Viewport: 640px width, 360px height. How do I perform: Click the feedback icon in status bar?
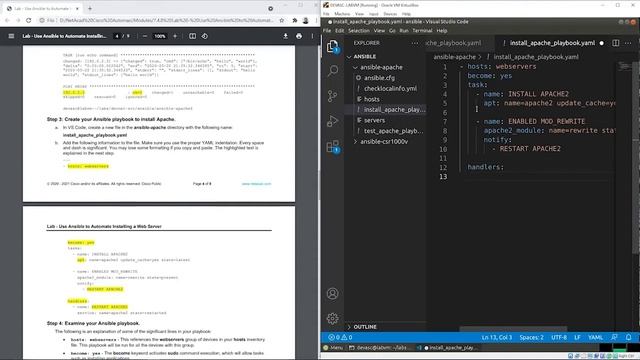(614, 337)
